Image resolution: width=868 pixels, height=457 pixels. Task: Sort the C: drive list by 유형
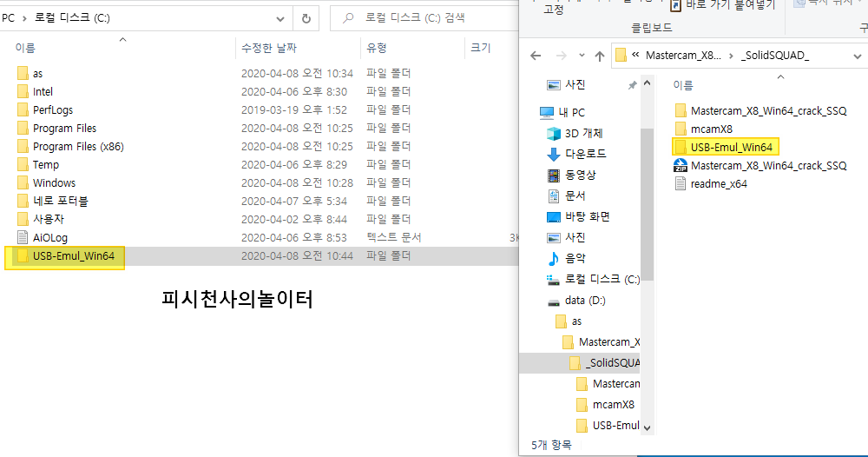377,48
